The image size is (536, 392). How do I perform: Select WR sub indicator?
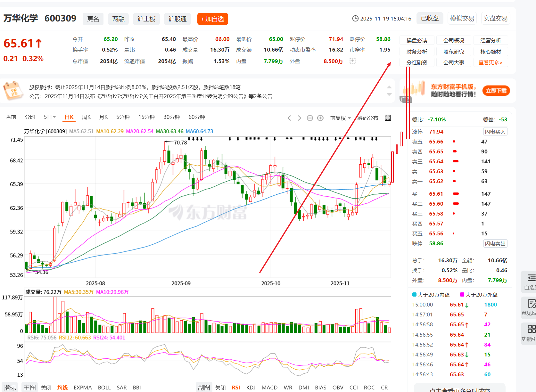(288, 388)
